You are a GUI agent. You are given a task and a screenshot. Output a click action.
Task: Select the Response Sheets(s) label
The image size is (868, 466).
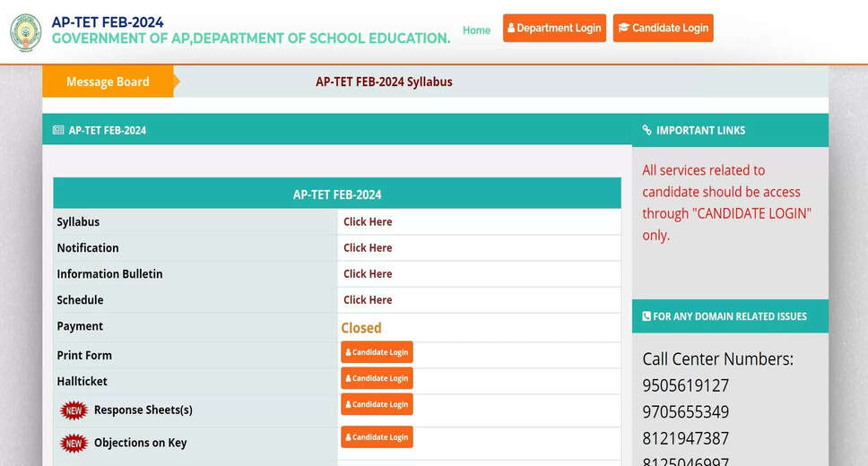tap(143, 410)
